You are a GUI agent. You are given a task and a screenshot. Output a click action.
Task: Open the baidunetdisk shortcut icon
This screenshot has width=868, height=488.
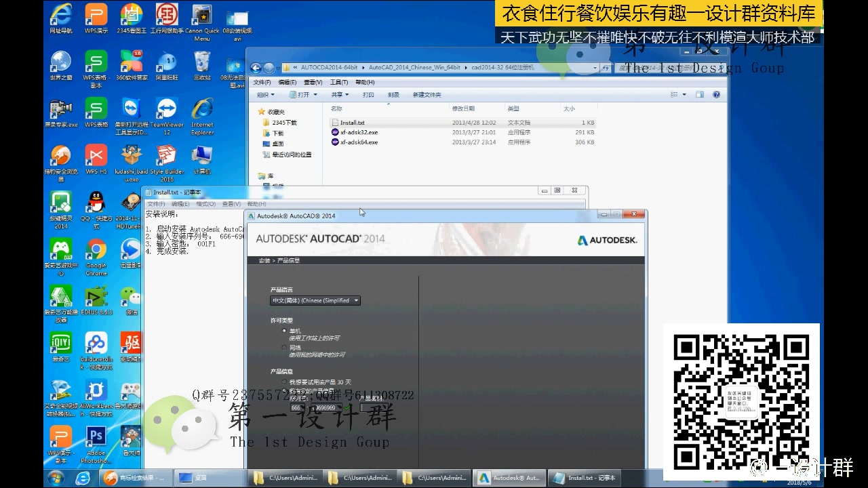(96, 350)
